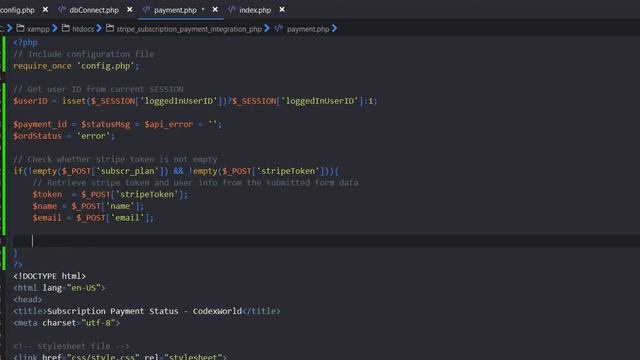Click the <head> tag line
This screenshot has height=360, width=640.
[x=27, y=300]
